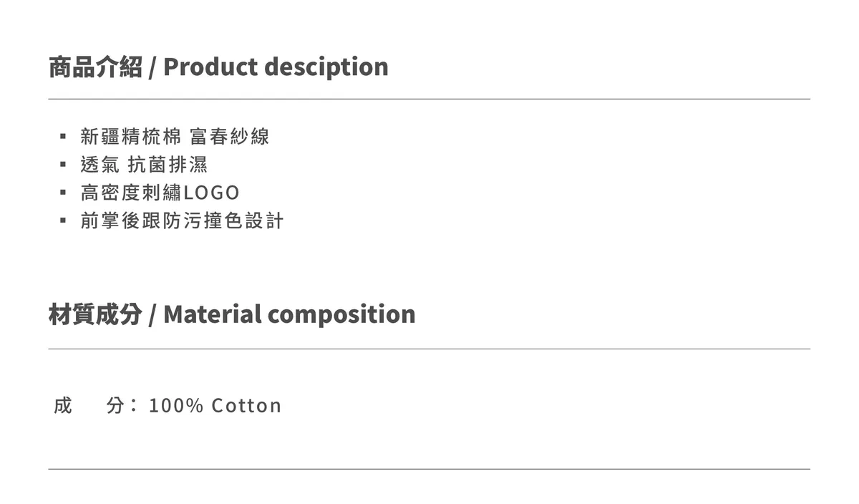The image size is (859, 504).
Task: Click the "Material composition" English heading
Action: pyautogui.click(x=289, y=314)
